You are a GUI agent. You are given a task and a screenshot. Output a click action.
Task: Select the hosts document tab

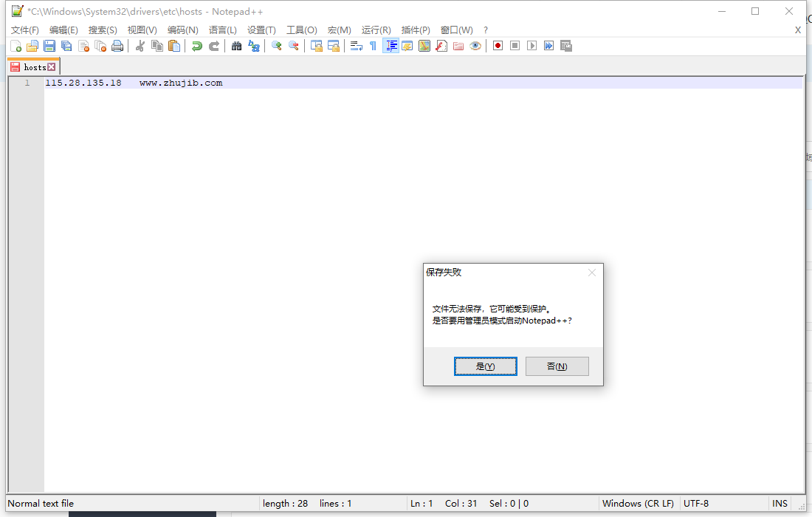34,67
